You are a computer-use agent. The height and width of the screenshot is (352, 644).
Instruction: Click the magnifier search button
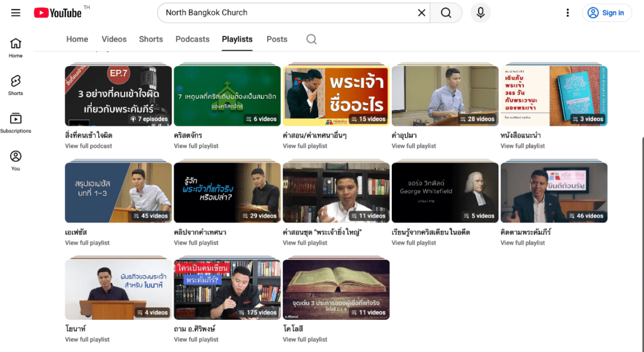click(x=446, y=13)
